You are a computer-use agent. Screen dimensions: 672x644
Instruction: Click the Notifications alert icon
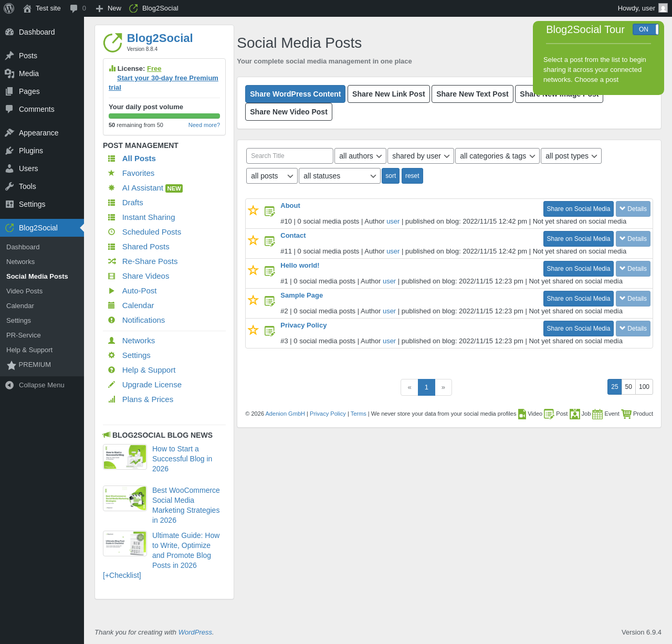coord(111,320)
